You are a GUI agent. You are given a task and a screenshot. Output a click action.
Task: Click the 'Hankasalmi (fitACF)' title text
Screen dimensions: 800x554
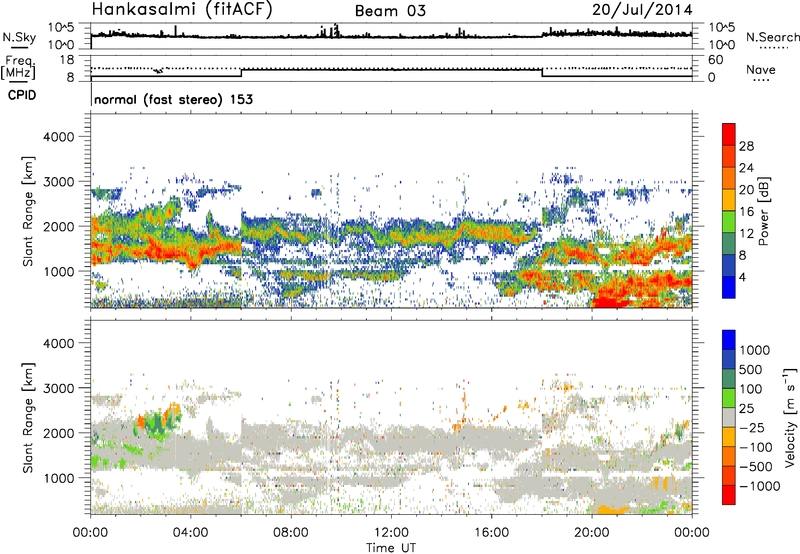182,9
